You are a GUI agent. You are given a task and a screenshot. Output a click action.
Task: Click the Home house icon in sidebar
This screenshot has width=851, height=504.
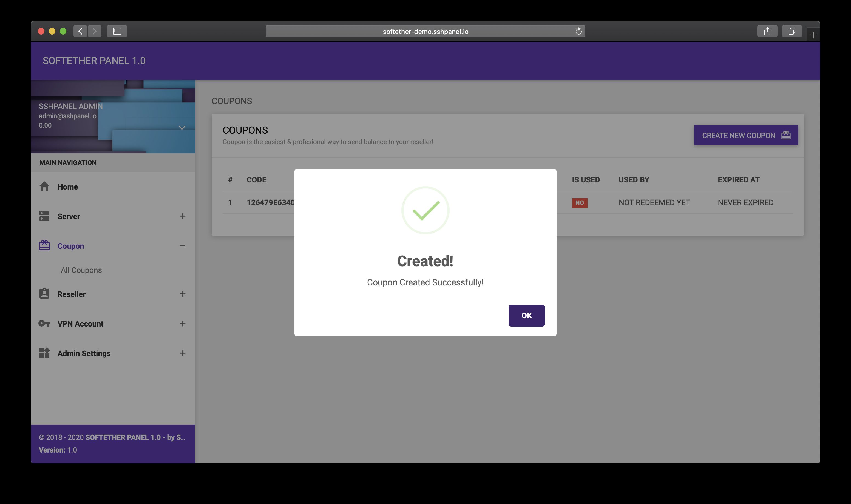(x=44, y=187)
